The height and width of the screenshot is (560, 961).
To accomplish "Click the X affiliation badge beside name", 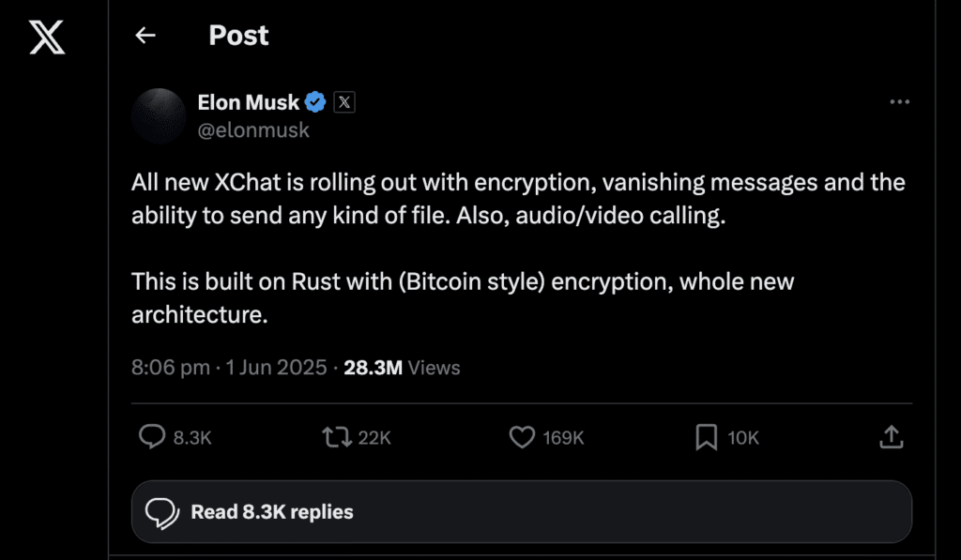I will pos(344,102).
